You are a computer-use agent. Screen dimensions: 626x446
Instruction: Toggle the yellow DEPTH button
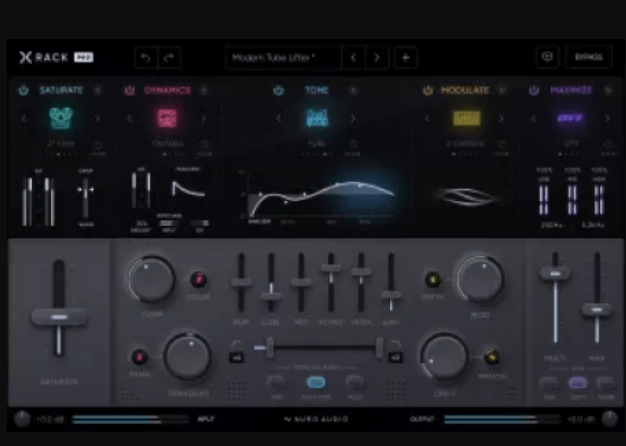(433, 279)
